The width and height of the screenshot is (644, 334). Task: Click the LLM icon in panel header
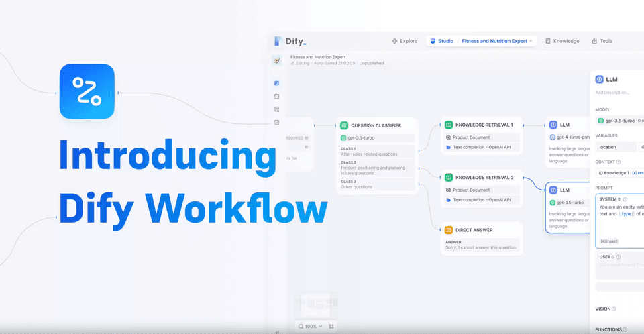(x=600, y=79)
